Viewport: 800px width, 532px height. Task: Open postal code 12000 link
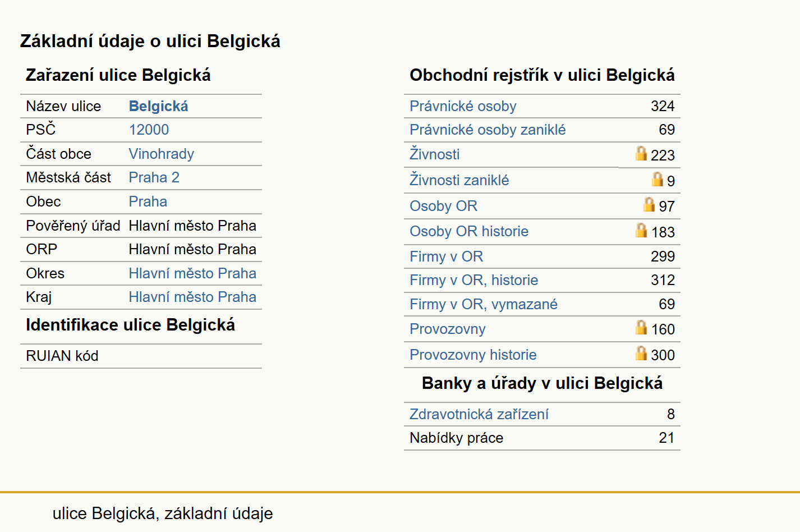pos(149,130)
